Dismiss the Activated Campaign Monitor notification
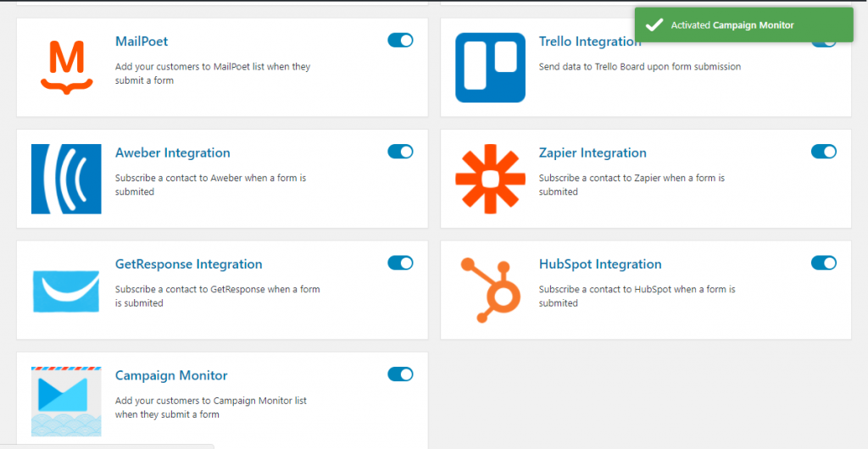Viewport: 868px width, 449px height. pos(744,25)
